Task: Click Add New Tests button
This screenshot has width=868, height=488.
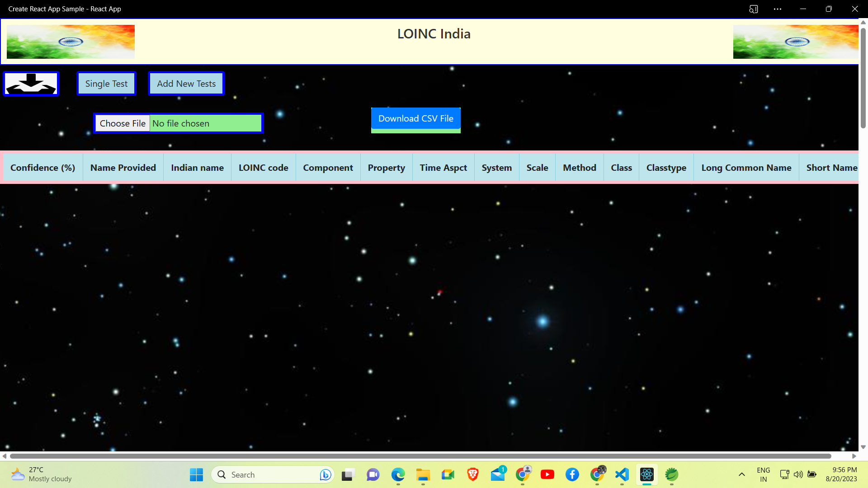Action: pyautogui.click(x=186, y=84)
